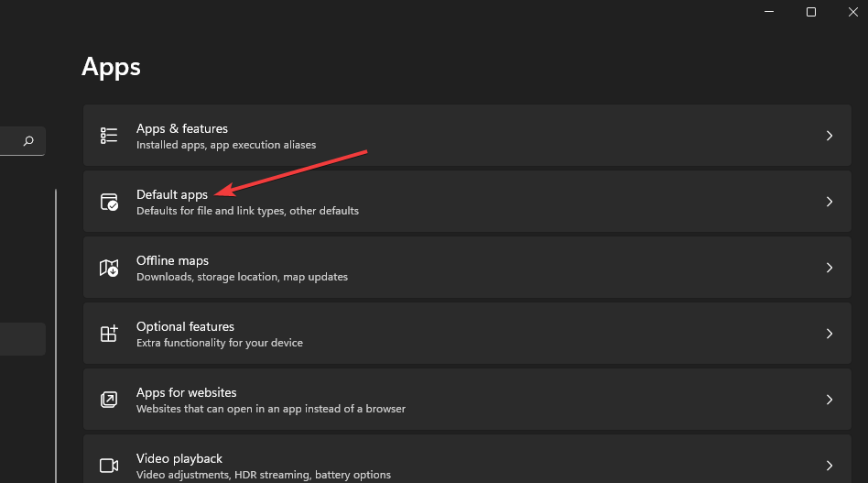Image resolution: width=868 pixels, height=483 pixels.
Task: Click the Optional features row chevron arrow
Action: click(x=829, y=334)
